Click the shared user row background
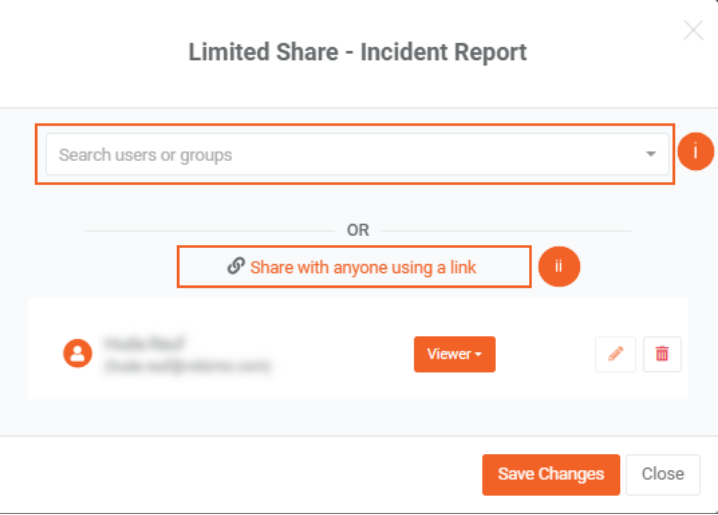The height and width of the screenshot is (515, 718). pos(358,349)
